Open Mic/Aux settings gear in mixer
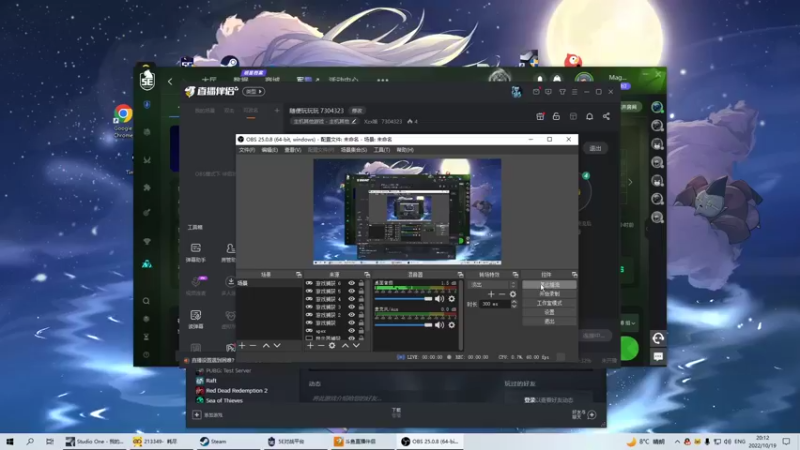 tap(452, 324)
